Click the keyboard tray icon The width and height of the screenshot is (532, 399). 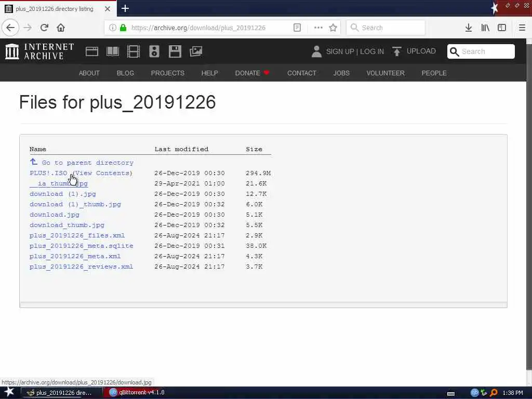click(451, 394)
